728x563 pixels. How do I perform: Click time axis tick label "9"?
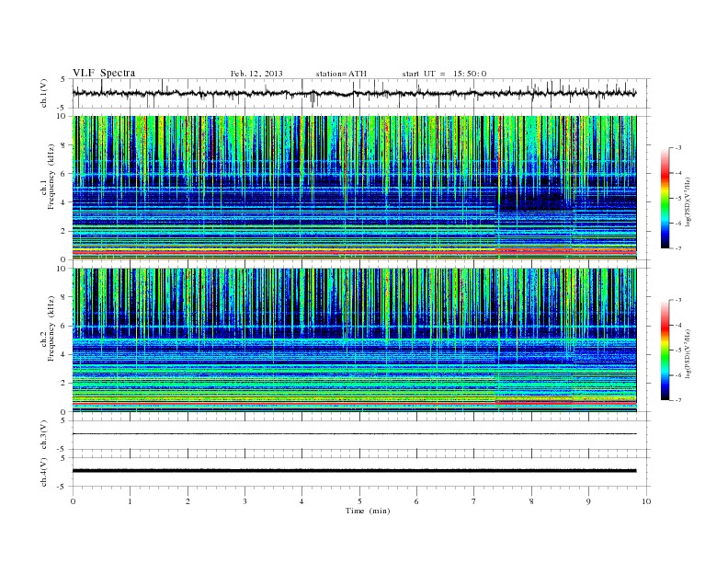pos(588,501)
